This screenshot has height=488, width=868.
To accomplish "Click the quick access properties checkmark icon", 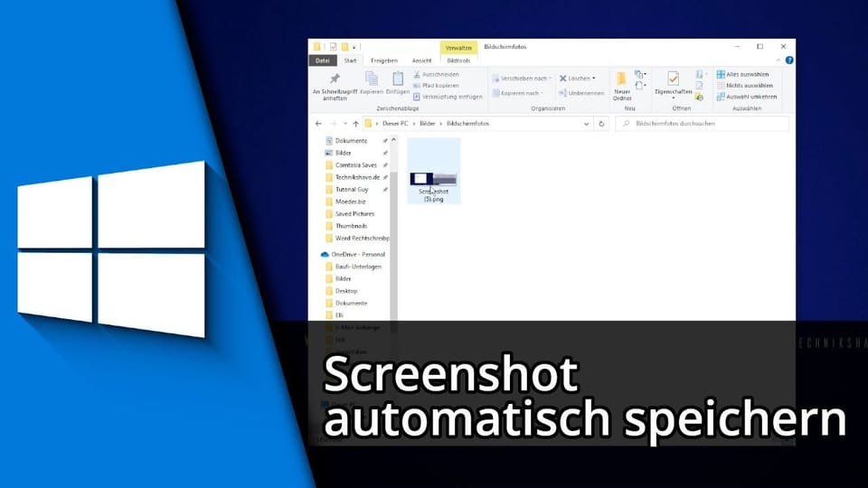I will (333, 47).
